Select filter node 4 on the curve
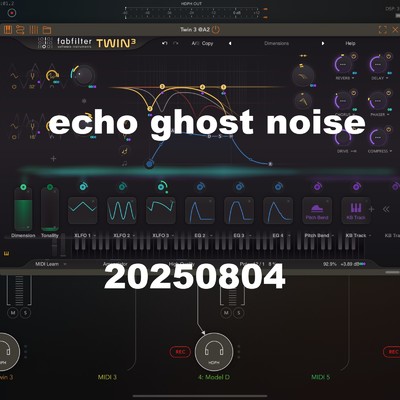This screenshot has width=400, height=400. pos(202,87)
